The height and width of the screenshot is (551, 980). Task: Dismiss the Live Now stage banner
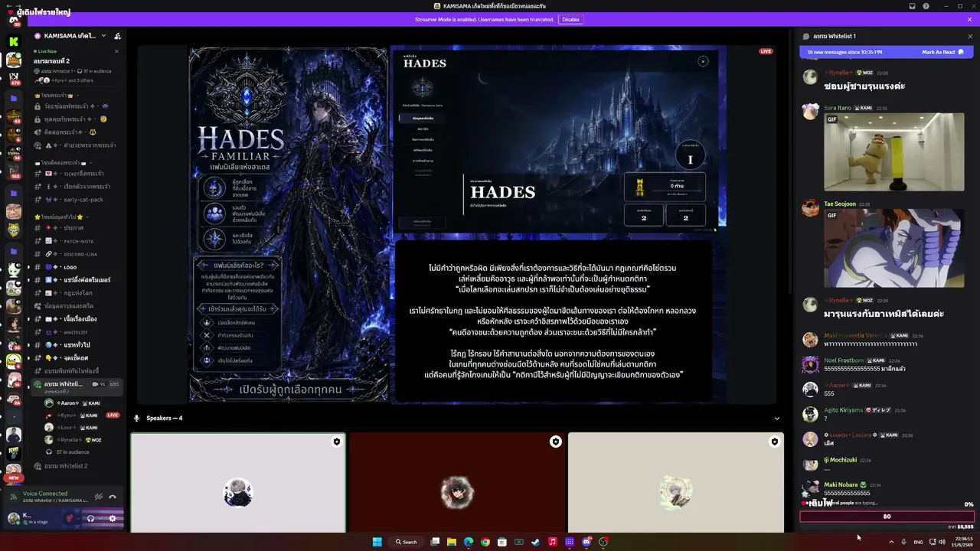click(x=116, y=51)
